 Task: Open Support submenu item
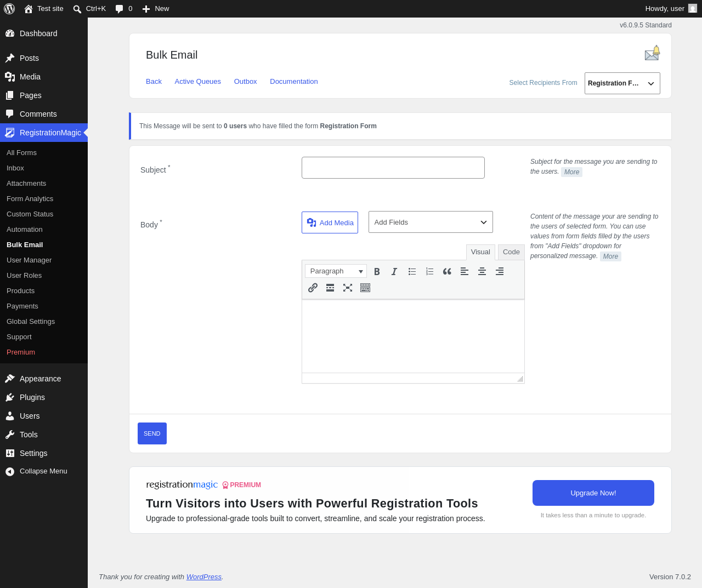(x=44, y=337)
